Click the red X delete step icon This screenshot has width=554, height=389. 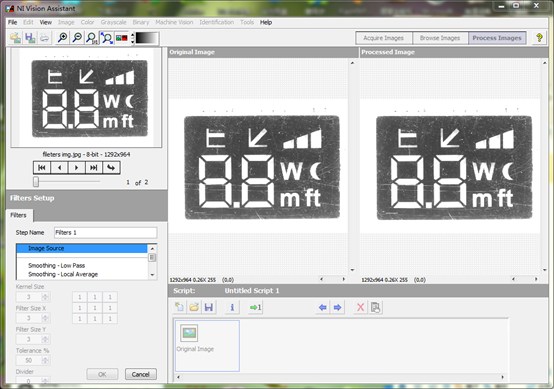click(x=360, y=307)
